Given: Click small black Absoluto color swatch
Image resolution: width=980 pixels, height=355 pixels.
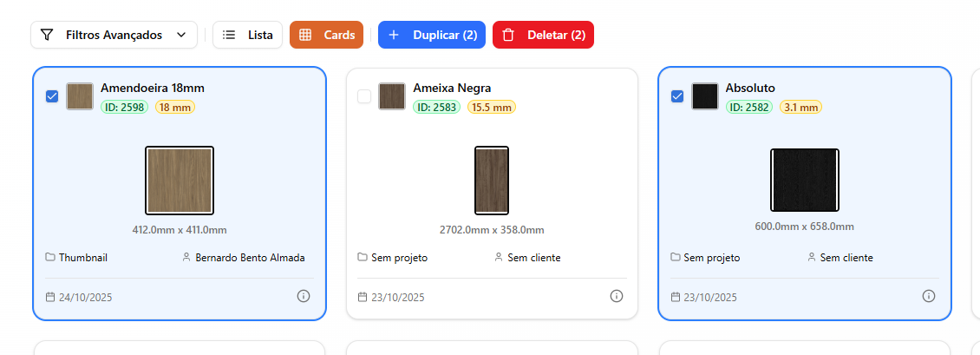Looking at the screenshot, I should coord(705,96).
